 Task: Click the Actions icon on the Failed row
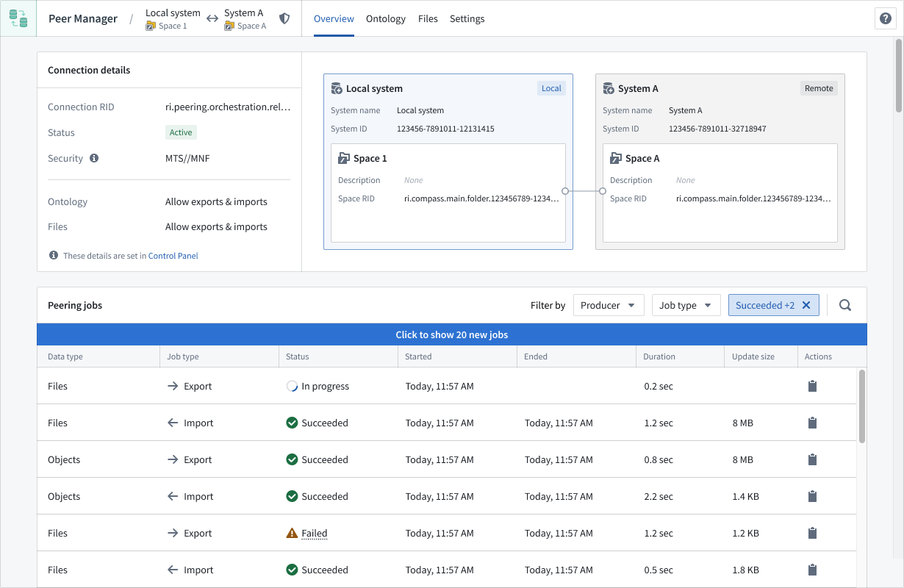click(812, 532)
